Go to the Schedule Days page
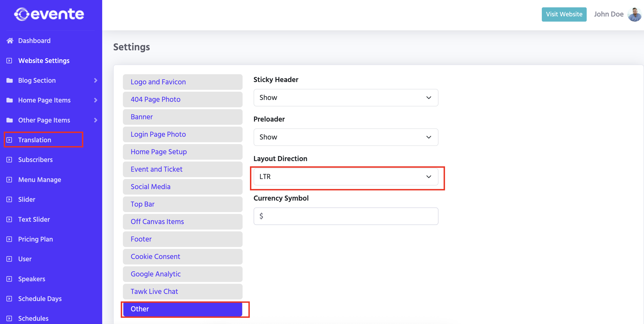The image size is (644, 324). 40,299
